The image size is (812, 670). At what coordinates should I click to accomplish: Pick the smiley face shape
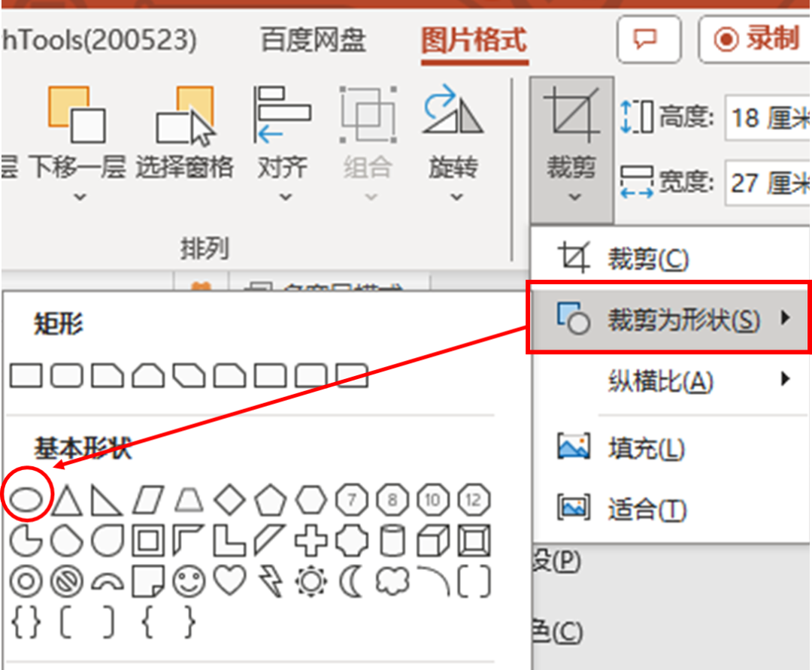[x=189, y=581]
